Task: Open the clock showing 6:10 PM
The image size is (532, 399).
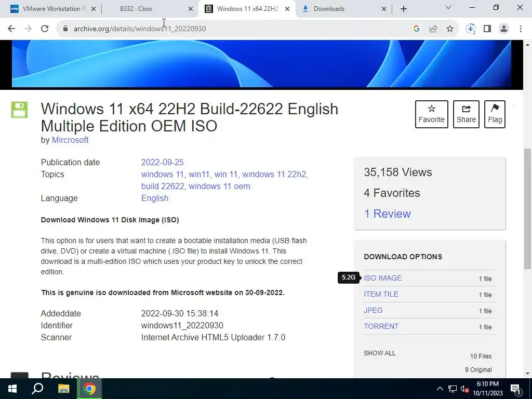Action: pyautogui.click(x=488, y=389)
